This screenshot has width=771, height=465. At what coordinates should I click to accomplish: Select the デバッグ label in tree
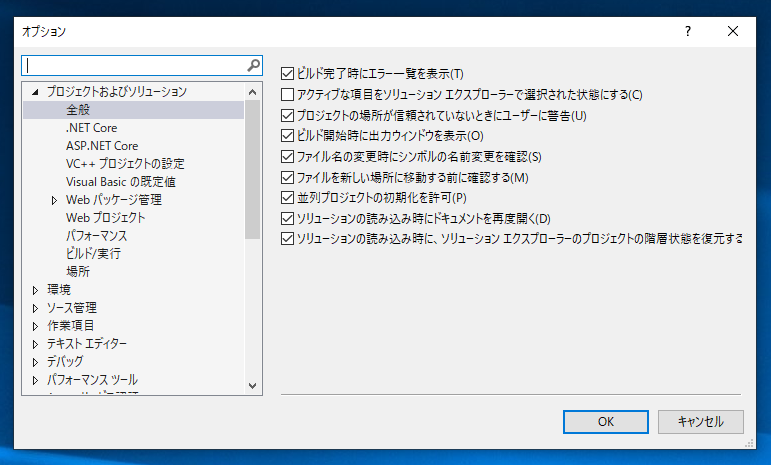click(x=65, y=362)
